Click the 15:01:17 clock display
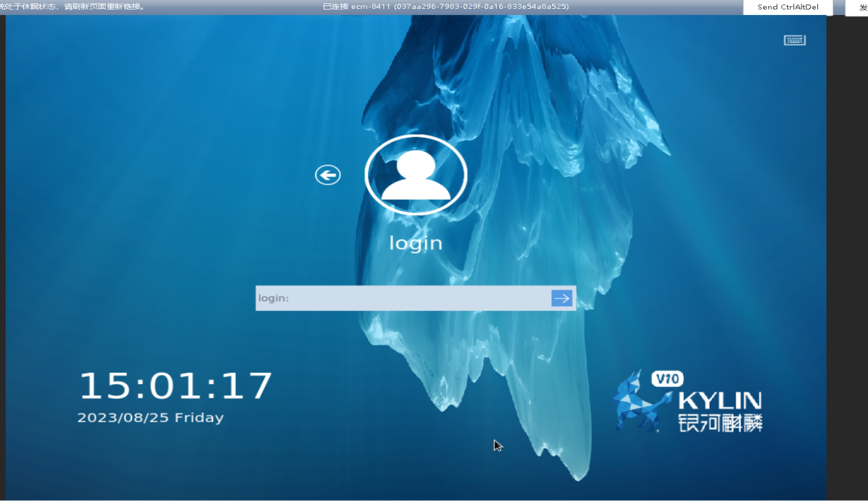 (x=176, y=386)
